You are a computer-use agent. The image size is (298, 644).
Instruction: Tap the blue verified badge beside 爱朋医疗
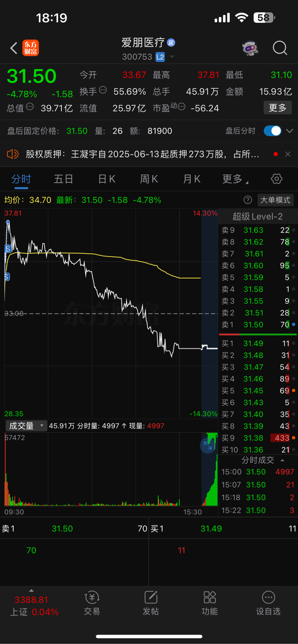171,42
